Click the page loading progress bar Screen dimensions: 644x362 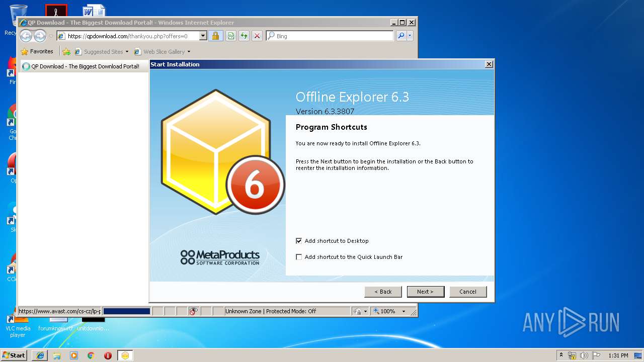click(126, 311)
